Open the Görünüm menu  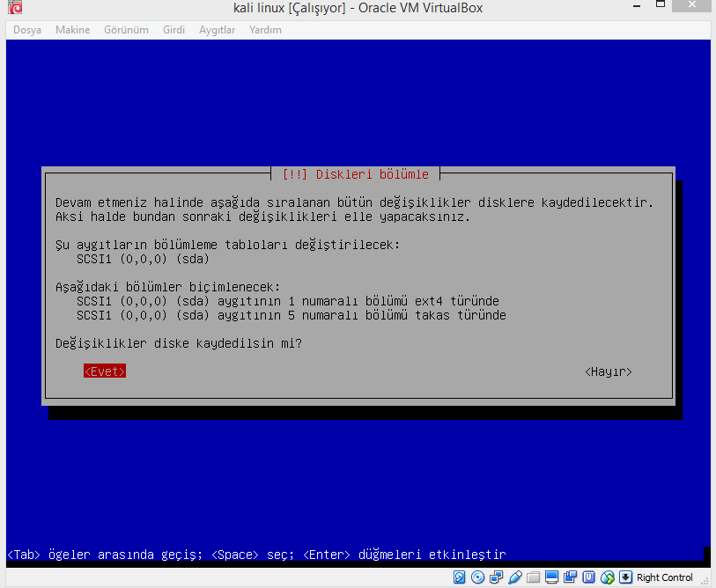[126, 30]
